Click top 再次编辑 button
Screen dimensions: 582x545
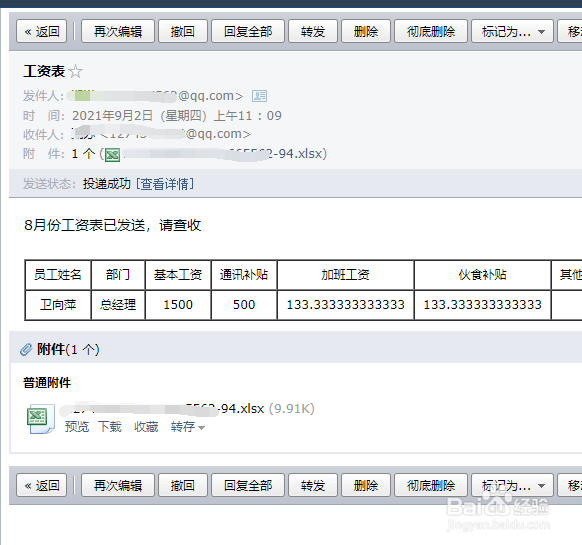point(118,32)
